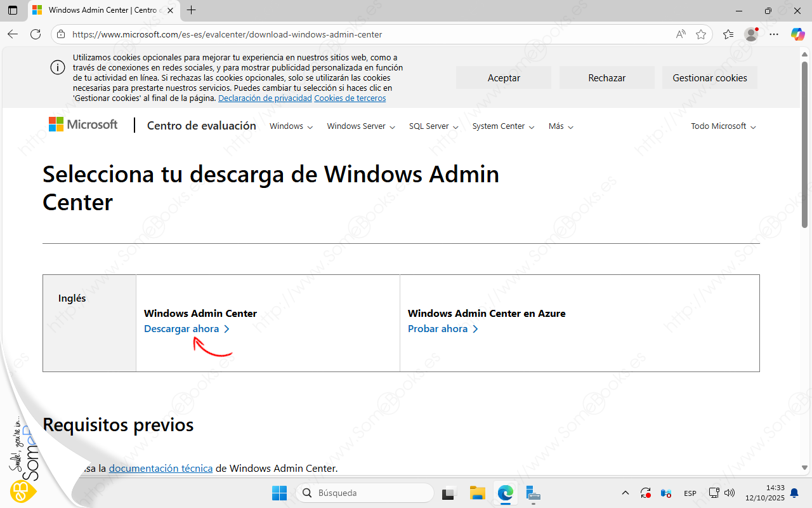The image size is (812, 508).
Task: Add page to favorites star icon
Action: point(701,34)
